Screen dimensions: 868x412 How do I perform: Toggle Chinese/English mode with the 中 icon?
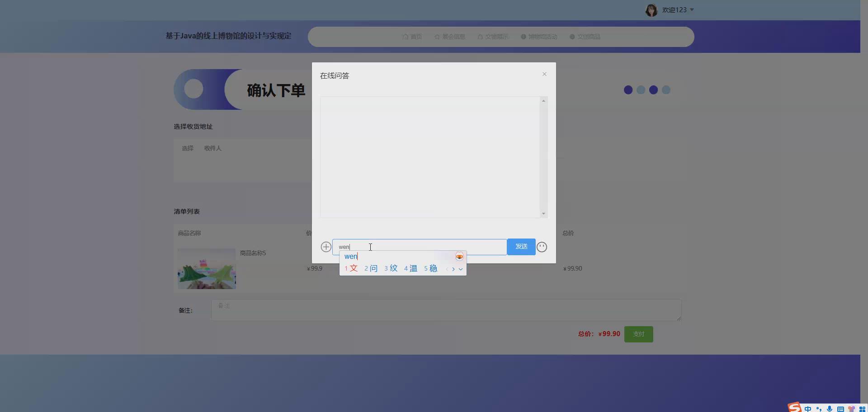coord(809,409)
